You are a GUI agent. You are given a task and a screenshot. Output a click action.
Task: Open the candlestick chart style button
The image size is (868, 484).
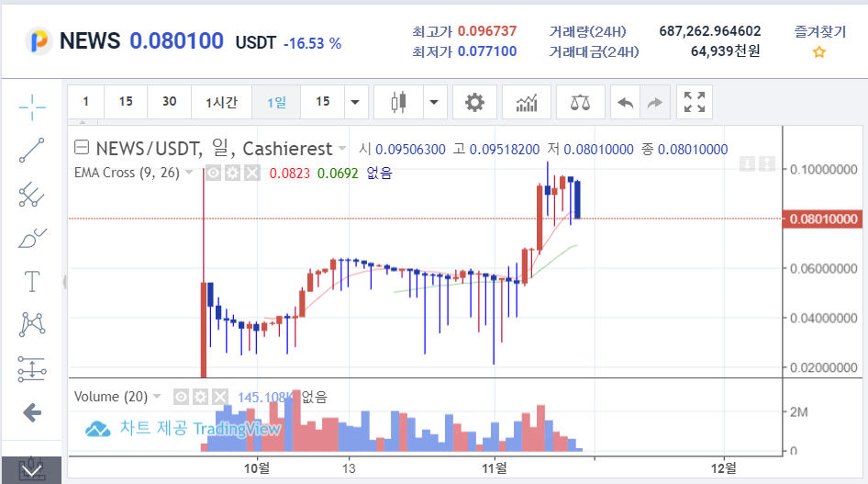398,102
